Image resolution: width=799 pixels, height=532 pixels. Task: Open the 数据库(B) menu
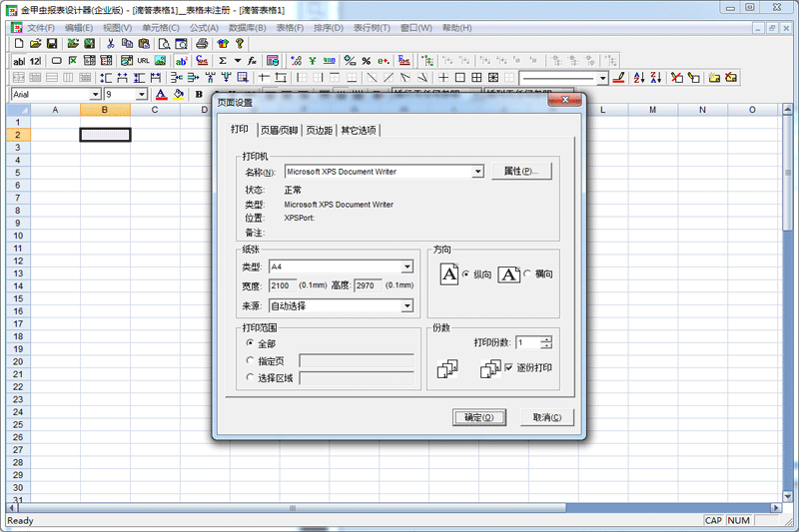[x=247, y=28]
